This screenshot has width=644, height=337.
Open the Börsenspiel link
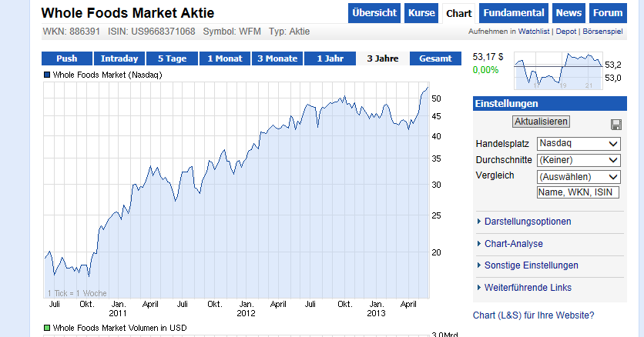(x=602, y=32)
